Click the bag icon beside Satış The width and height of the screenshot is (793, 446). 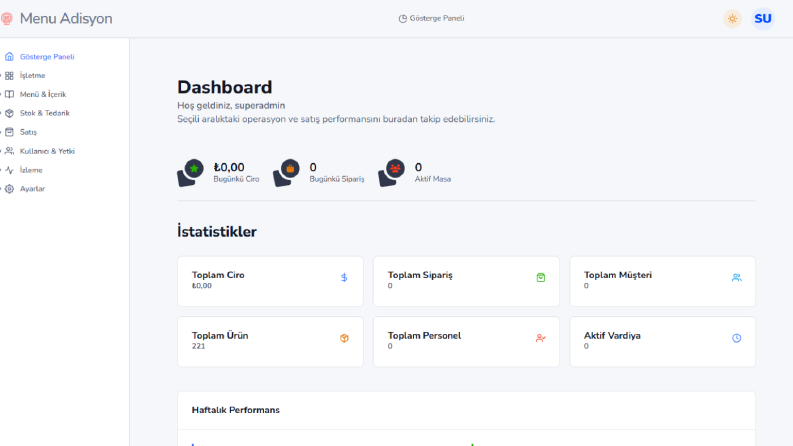click(9, 132)
